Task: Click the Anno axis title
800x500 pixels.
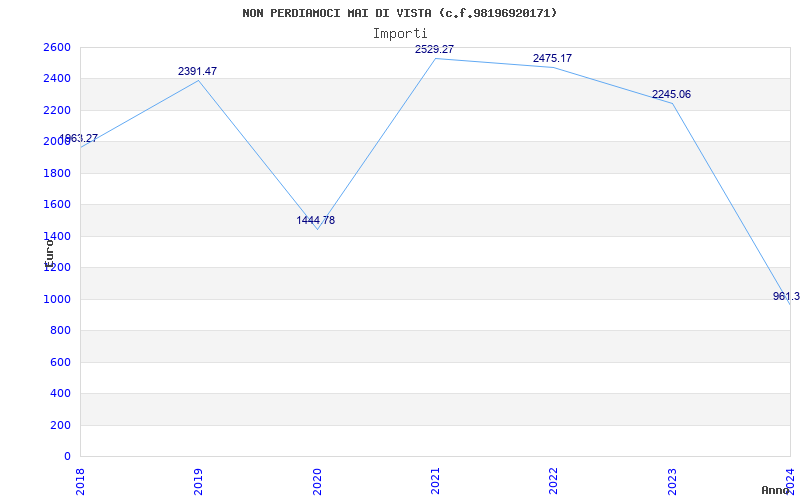Action: coord(776,490)
